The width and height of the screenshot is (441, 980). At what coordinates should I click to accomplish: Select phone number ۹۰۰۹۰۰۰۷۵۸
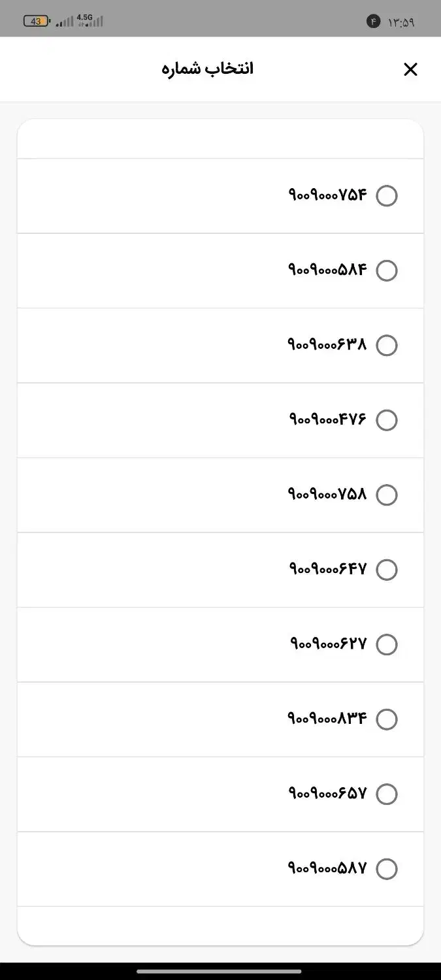click(387, 495)
